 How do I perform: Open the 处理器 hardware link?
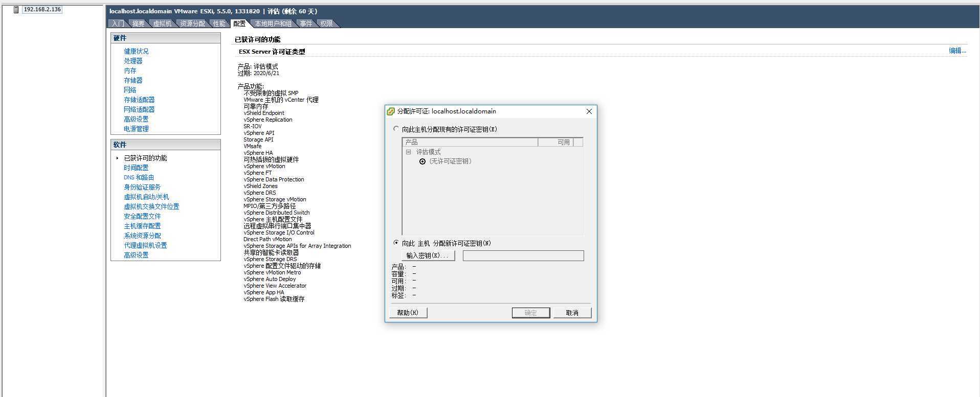click(133, 61)
